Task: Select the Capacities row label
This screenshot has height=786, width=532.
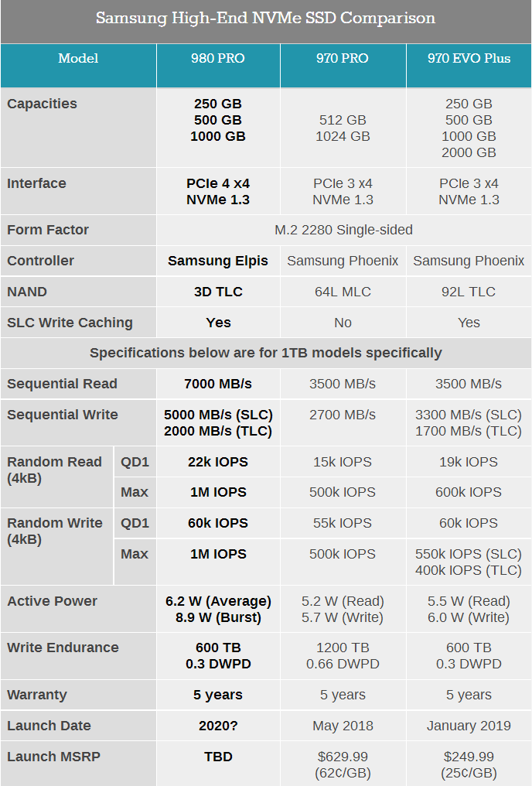Action: point(43,104)
